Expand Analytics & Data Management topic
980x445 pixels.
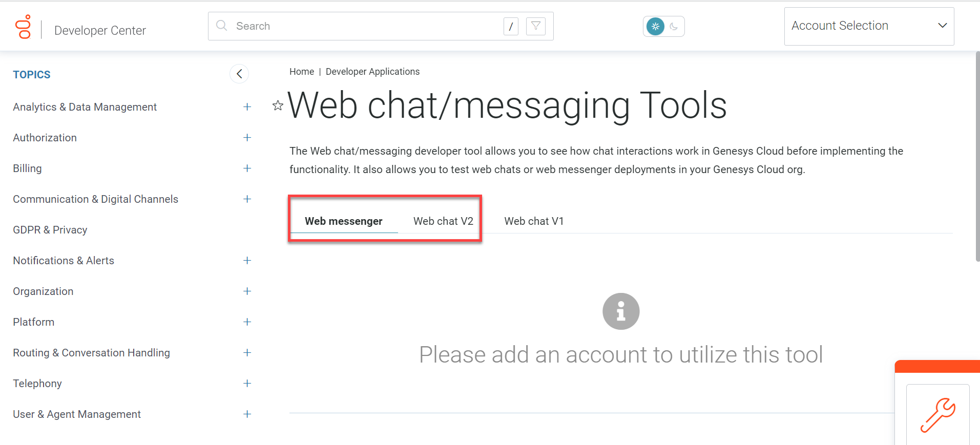pyautogui.click(x=247, y=107)
